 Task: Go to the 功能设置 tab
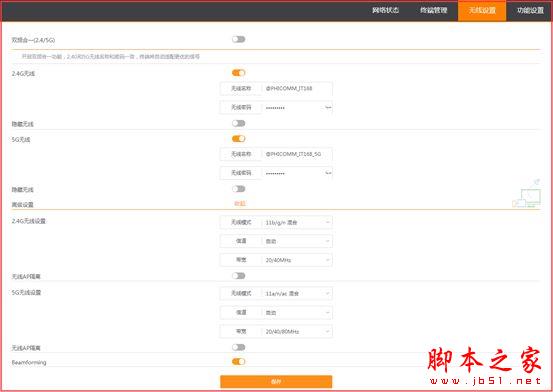click(x=530, y=10)
